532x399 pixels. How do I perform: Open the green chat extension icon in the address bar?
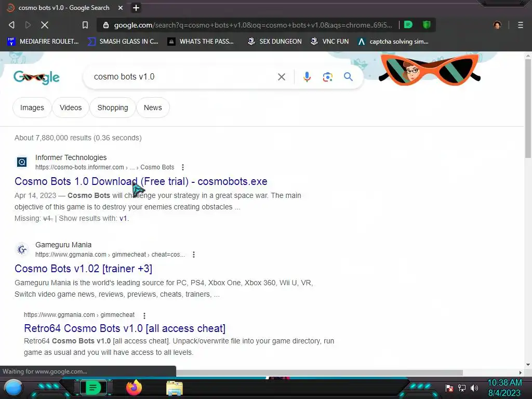(x=408, y=25)
